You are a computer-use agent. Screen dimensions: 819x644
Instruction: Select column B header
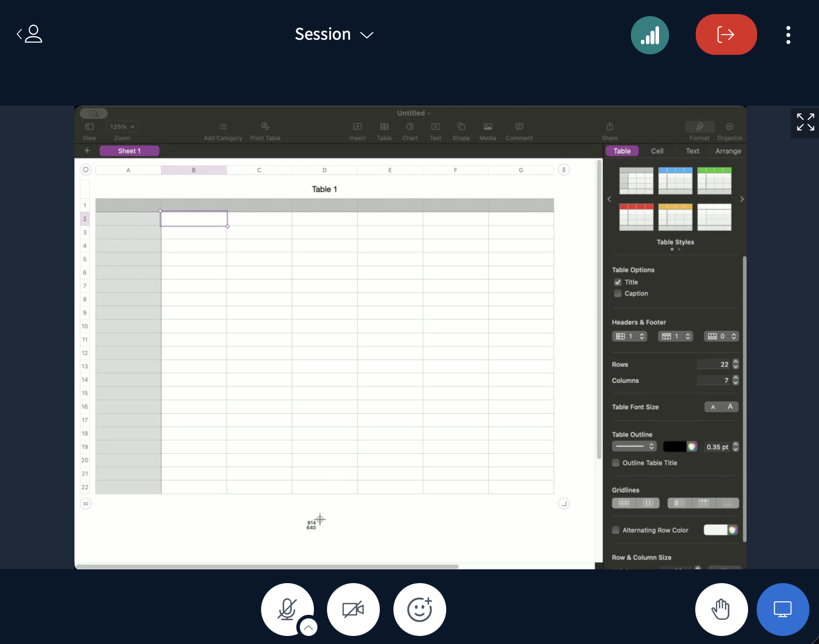pyautogui.click(x=194, y=170)
